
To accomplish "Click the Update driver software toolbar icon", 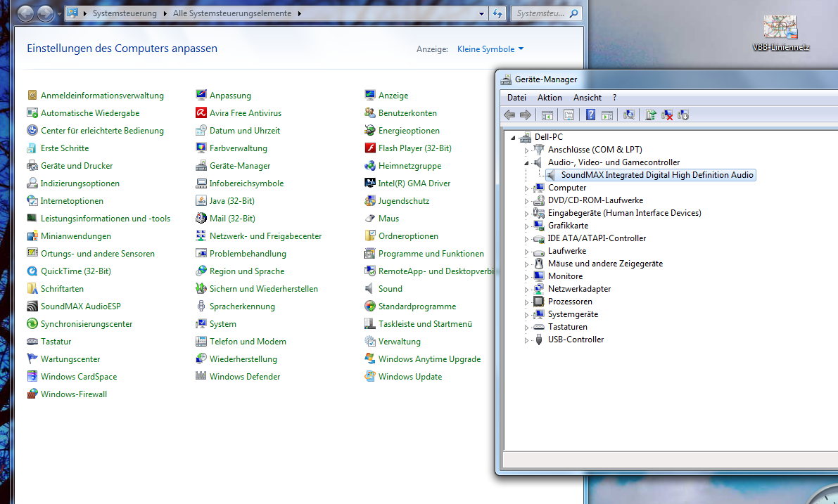I will pos(650,115).
